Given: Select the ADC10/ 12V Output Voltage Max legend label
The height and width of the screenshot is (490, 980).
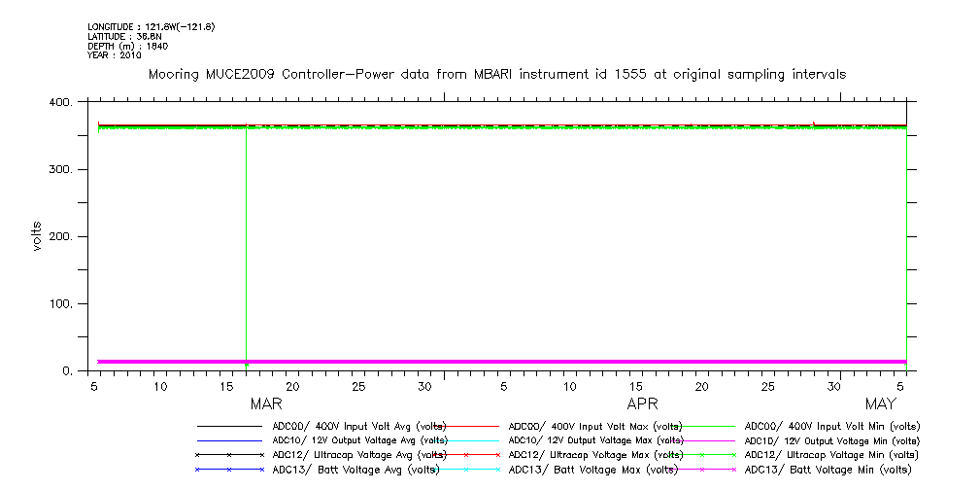Looking at the screenshot, I should coord(594,440).
